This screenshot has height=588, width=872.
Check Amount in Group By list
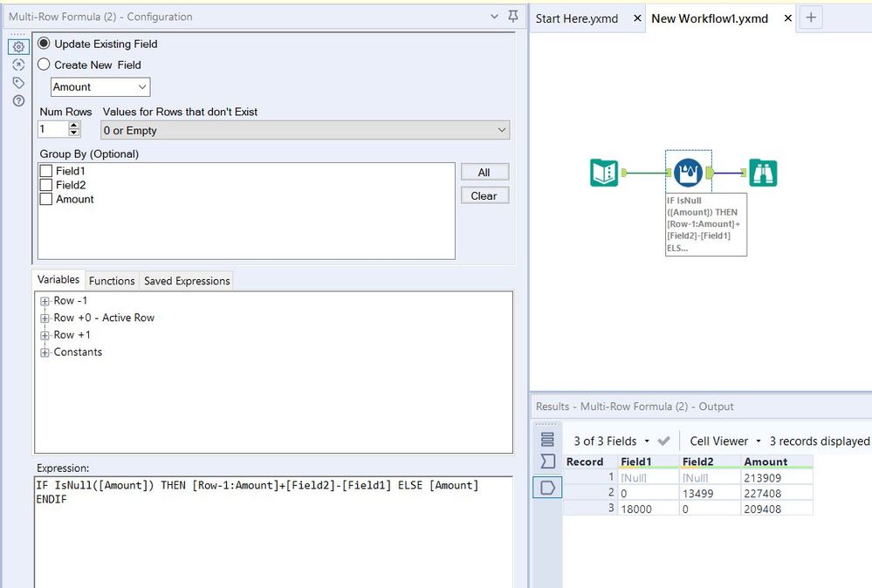pos(46,199)
